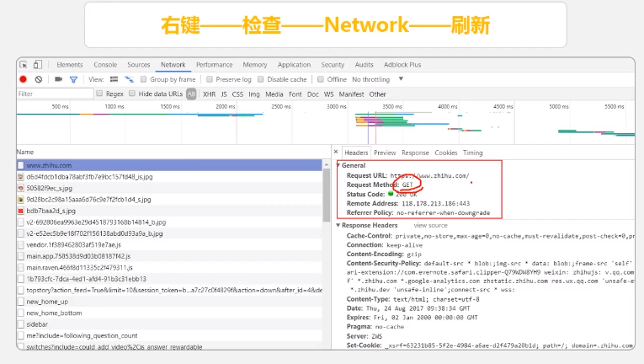Select the All filter type button
Viewport: 644px width, 364px height.
pyautogui.click(x=191, y=94)
